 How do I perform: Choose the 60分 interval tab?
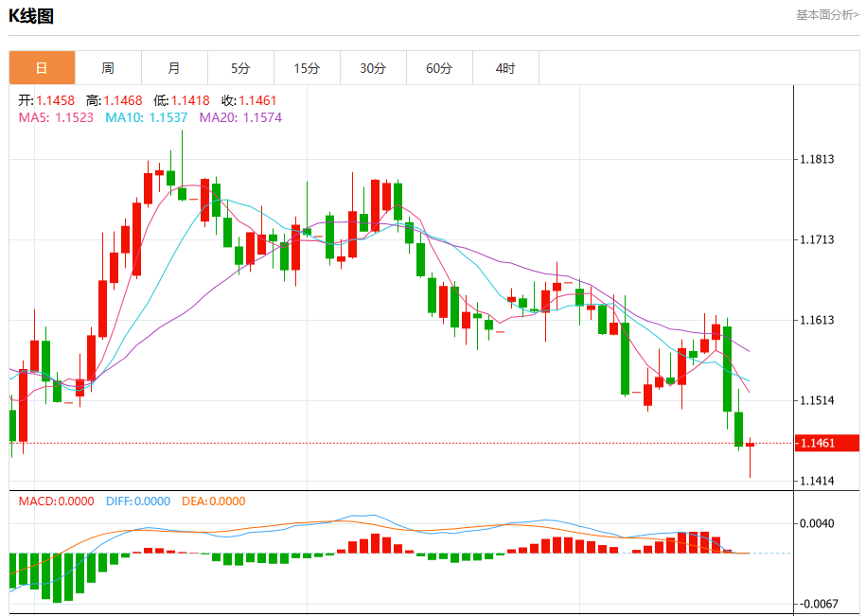click(440, 68)
